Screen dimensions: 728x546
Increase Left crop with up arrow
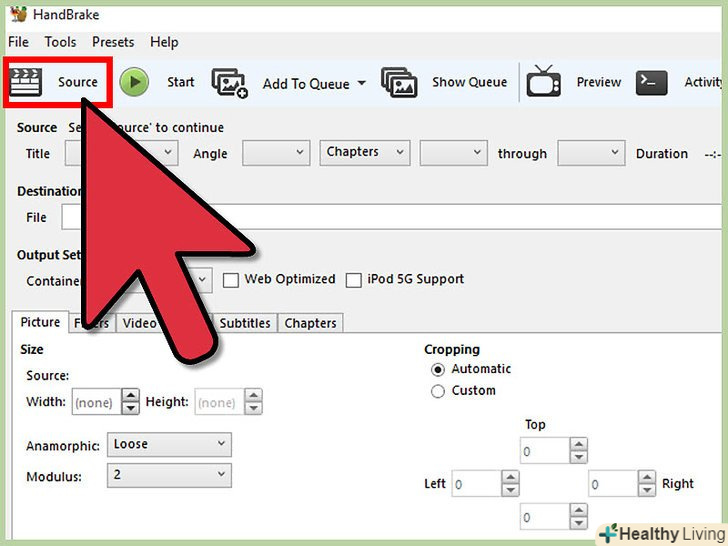(x=510, y=477)
